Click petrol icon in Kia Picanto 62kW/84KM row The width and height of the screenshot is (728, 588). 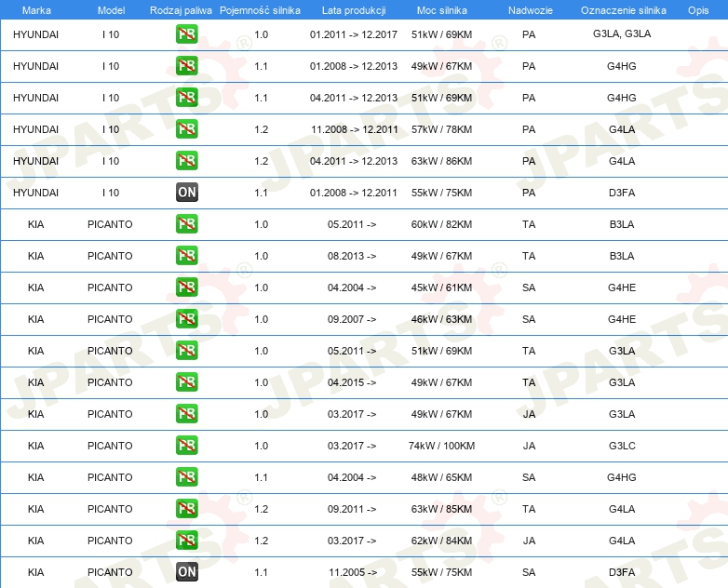click(186, 540)
